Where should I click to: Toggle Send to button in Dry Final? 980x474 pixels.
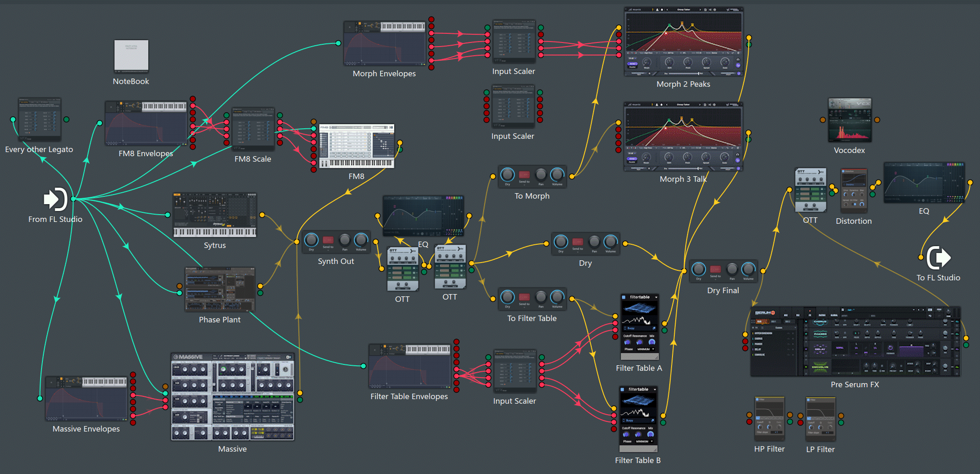coord(715,269)
